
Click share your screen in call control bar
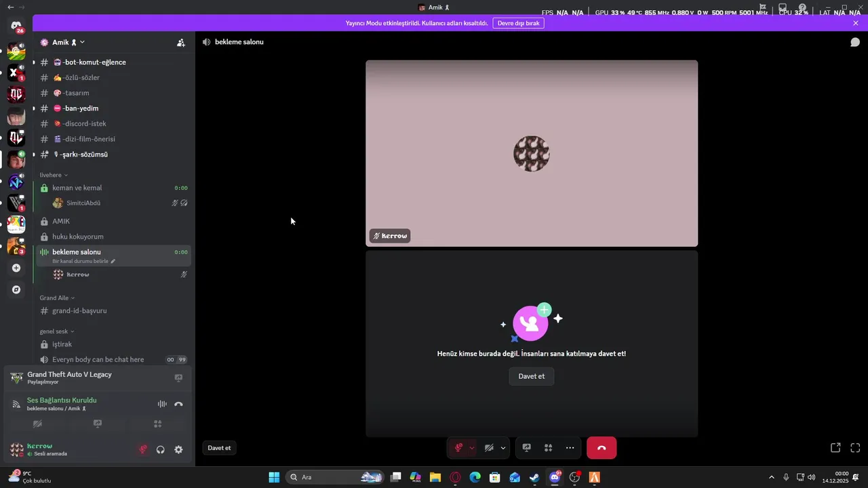click(526, 447)
